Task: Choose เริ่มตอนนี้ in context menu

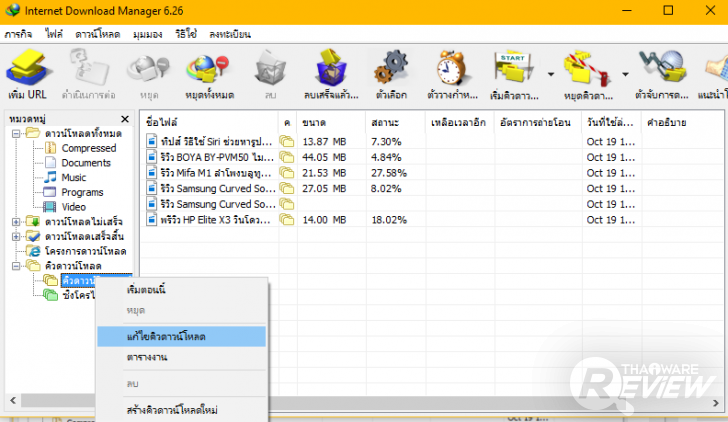Action: [182, 290]
